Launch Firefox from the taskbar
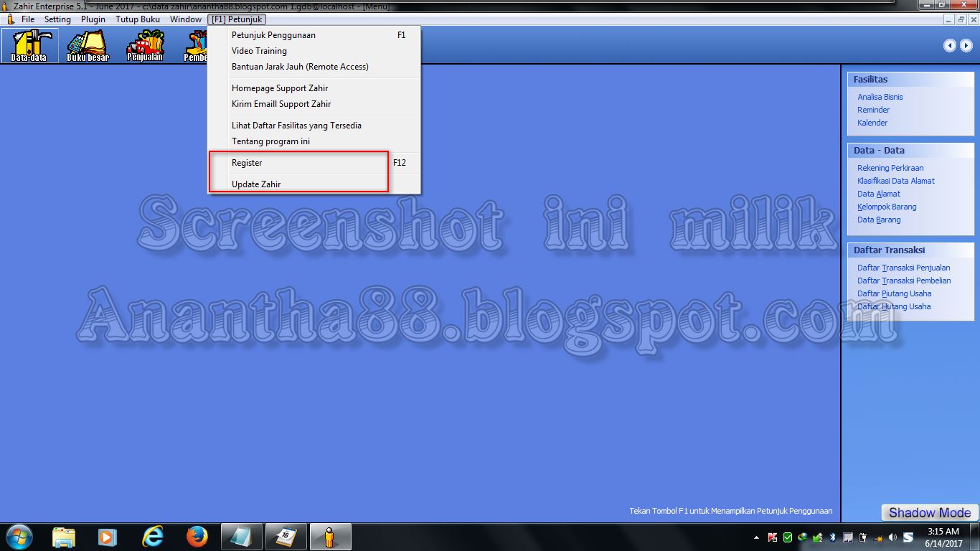Screen dimensions: 980x551 [x=197, y=537]
